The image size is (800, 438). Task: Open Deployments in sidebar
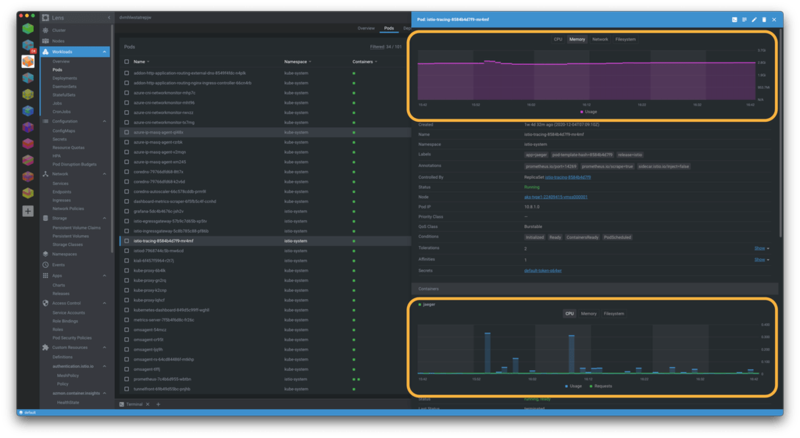(x=64, y=78)
